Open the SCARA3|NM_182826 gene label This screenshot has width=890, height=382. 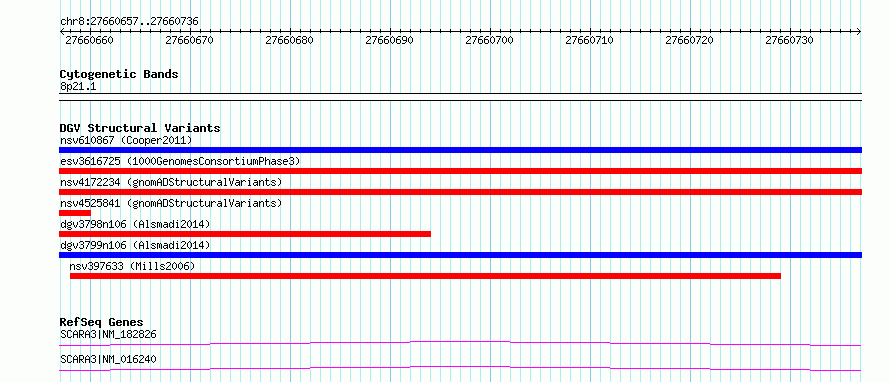(108, 335)
